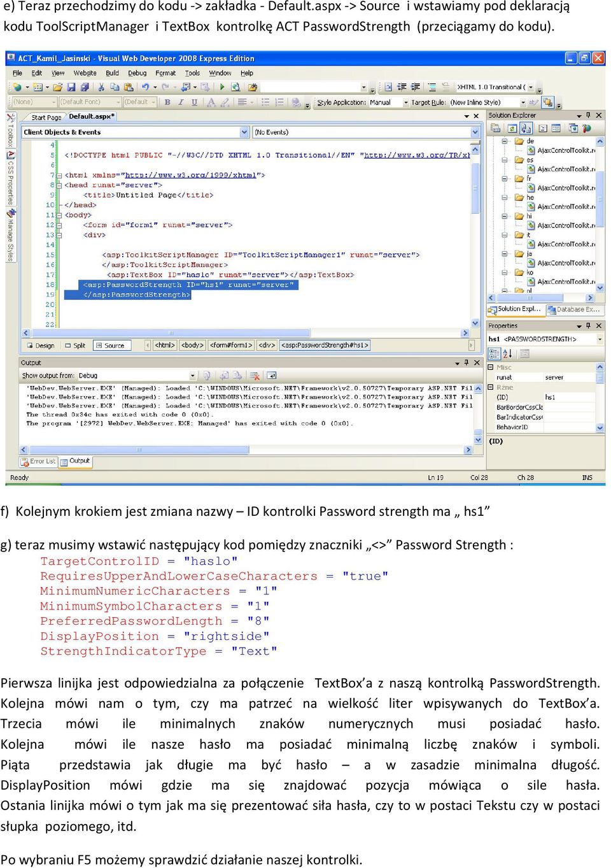Image resolution: width=611 pixels, height=868 pixels.
Task: Open the Debug menu
Action: click(x=137, y=73)
